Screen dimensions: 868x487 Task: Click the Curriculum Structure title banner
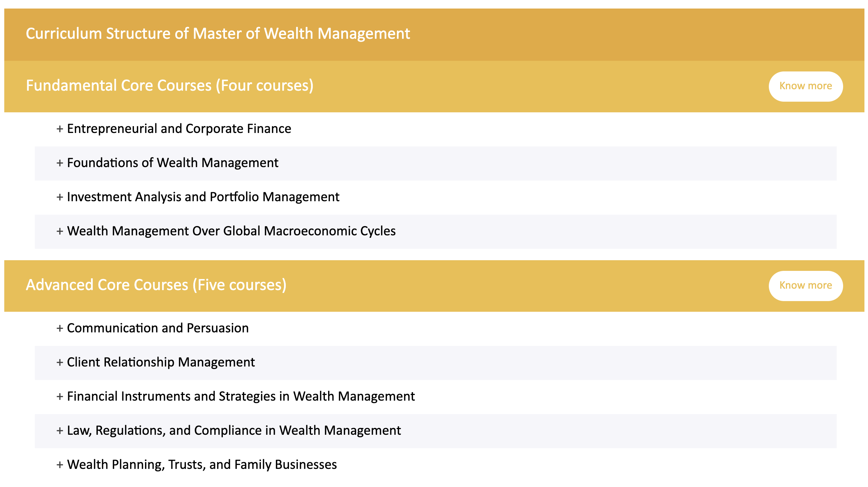434,34
